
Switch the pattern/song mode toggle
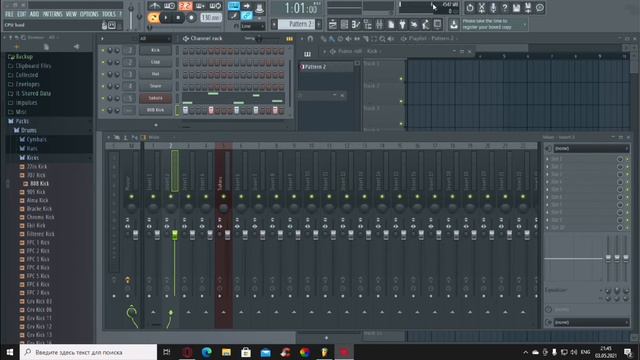[153, 18]
